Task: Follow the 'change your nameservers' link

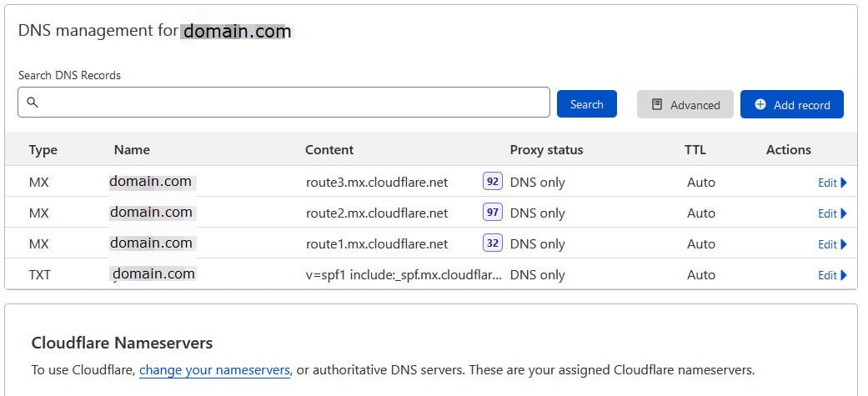Action: pyautogui.click(x=214, y=369)
